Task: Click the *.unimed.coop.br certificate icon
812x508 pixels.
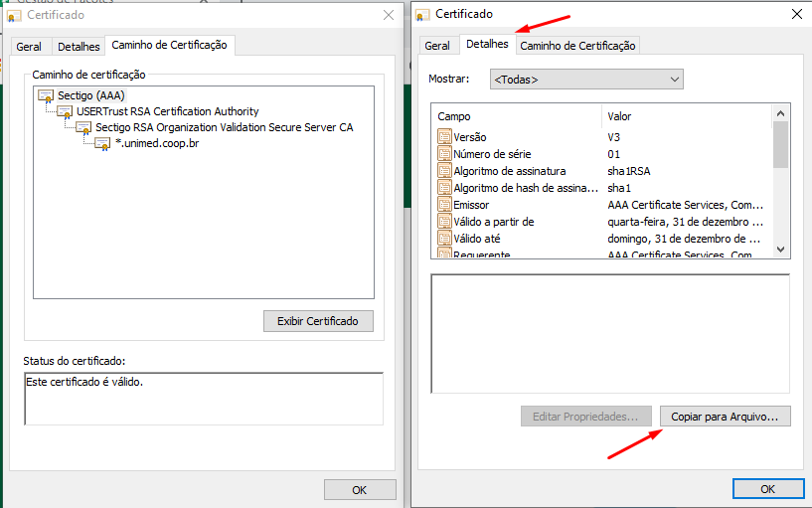Action: click(x=102, y=144)
